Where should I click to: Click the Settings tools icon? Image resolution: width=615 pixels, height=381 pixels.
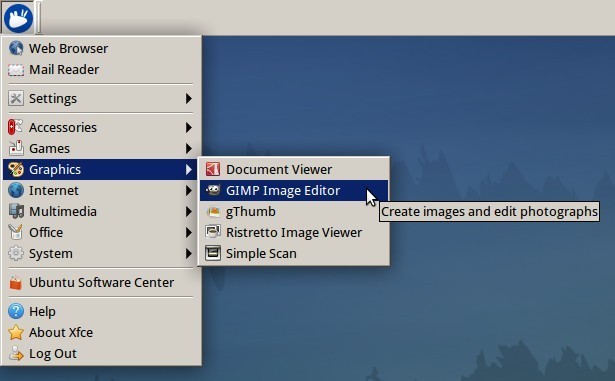16,98
